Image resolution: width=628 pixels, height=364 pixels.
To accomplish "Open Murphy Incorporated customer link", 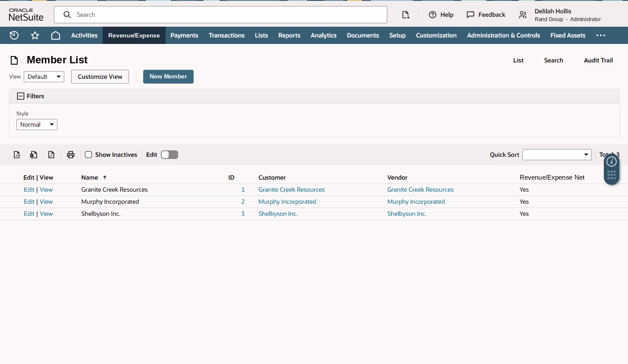I will pyautogui.click(x=287, y=202).
